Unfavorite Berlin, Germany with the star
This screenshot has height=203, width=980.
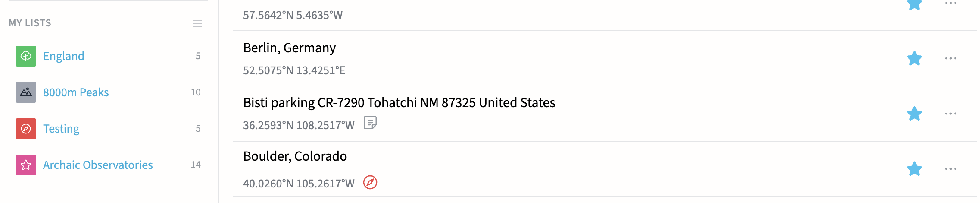[914, 58]
